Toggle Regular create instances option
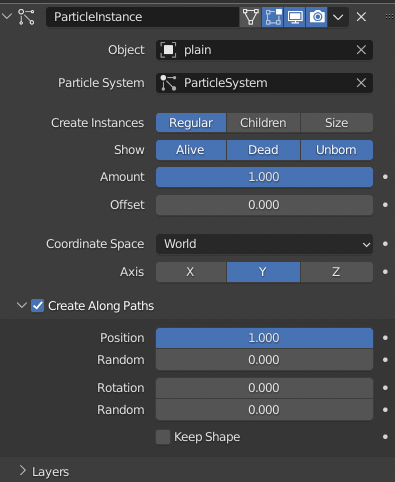Image resolution: width=395 pixels, height=482 pixels. tap(191, 123)
